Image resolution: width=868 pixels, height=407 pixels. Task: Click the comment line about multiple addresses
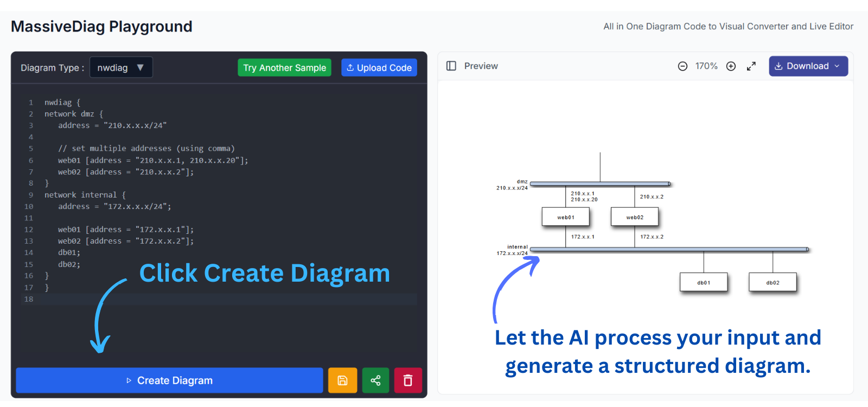click(x=146, y=148)
